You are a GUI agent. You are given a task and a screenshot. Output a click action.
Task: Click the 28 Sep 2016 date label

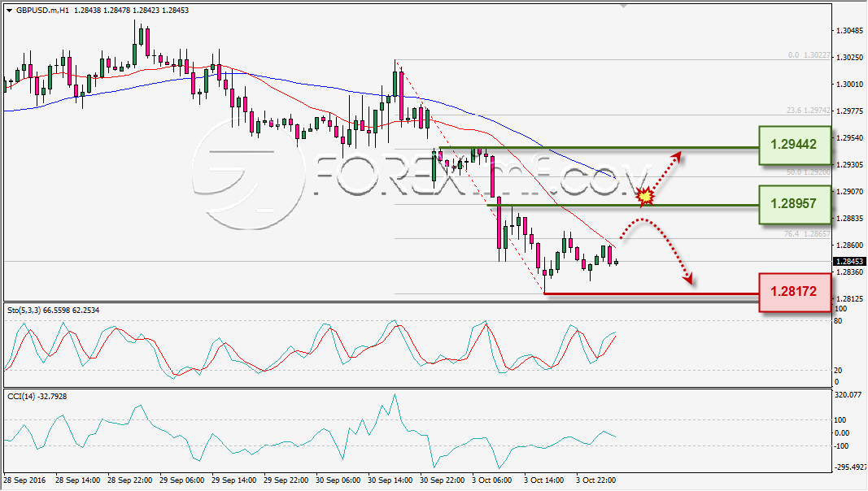[x=25, y=480]
